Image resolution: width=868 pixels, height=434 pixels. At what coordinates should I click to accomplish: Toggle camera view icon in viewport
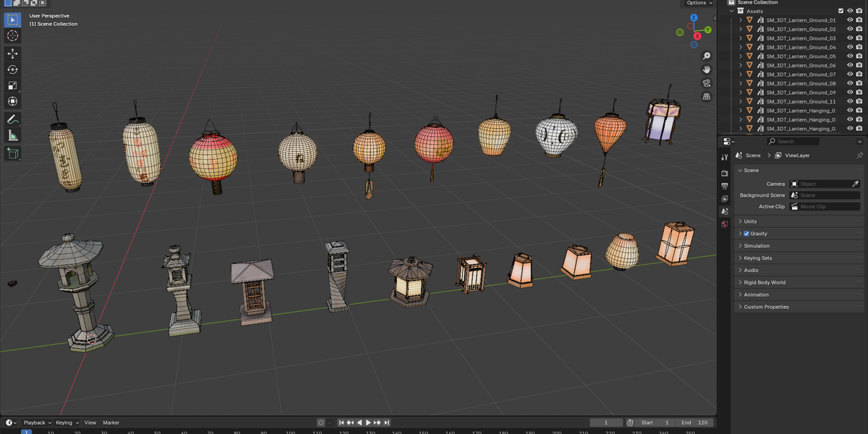tap(707, 82)
